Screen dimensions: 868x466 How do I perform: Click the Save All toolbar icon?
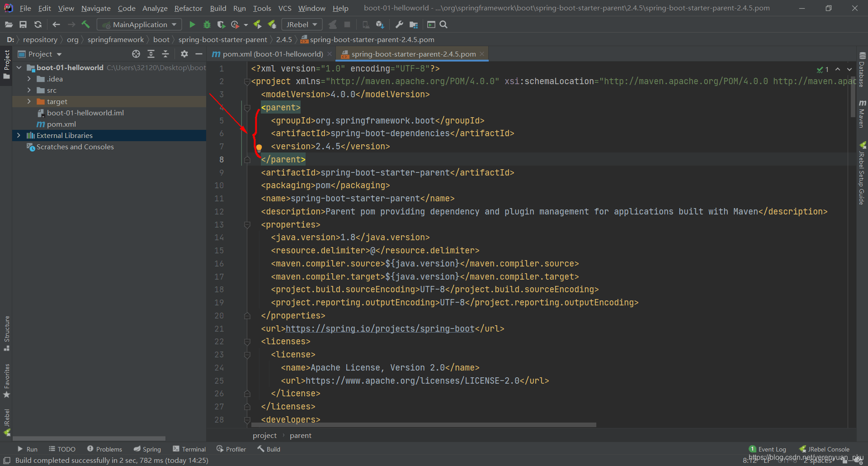point(23,25)
